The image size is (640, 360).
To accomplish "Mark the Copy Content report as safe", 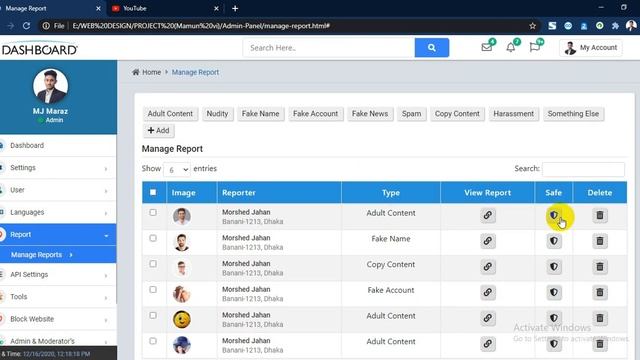I will (554, 267).
